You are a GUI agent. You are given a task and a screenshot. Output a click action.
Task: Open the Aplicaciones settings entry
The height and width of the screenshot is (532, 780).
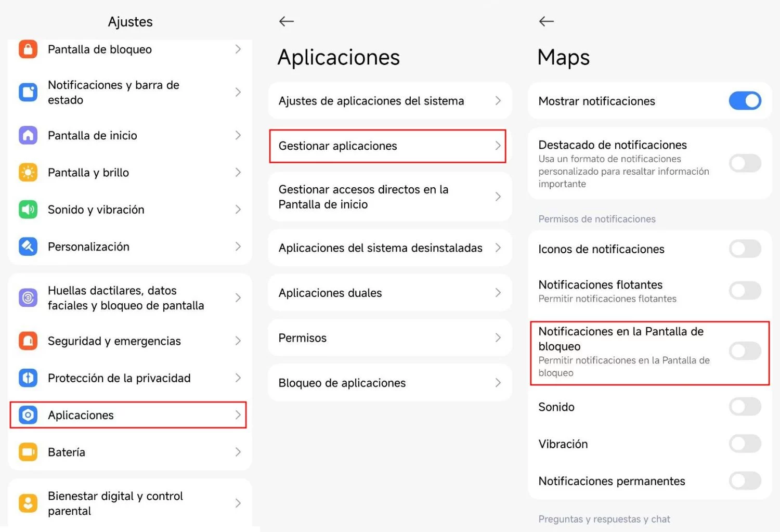click(x=128, y=415)
